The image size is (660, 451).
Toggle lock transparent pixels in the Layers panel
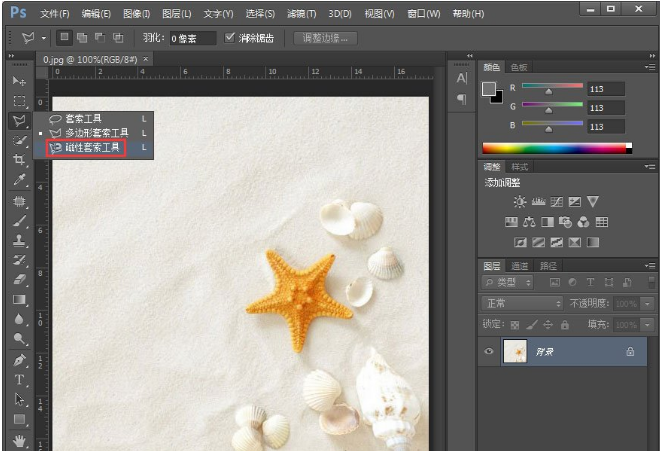click(515, 325)
